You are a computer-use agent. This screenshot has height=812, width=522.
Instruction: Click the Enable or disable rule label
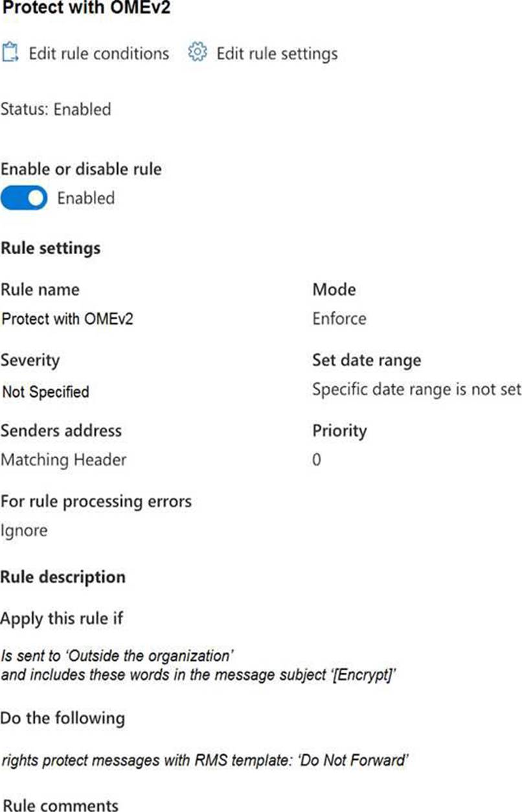81,169
